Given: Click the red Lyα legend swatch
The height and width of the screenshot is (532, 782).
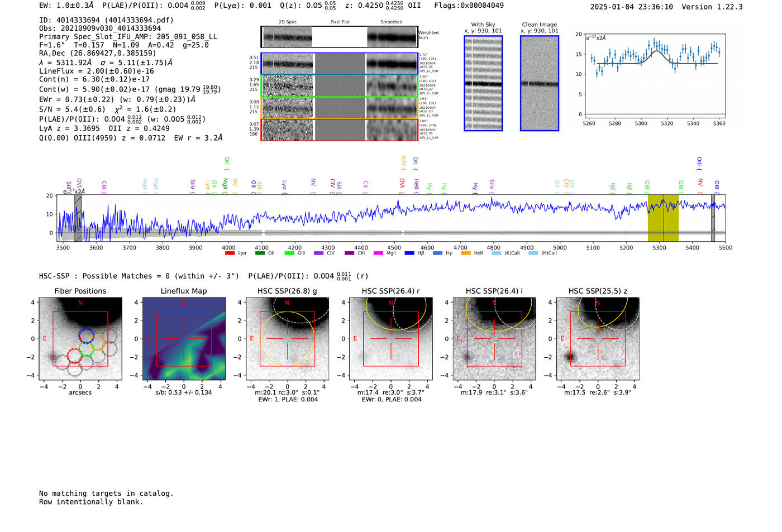Looking at the screenshot, I should (230, 253).
